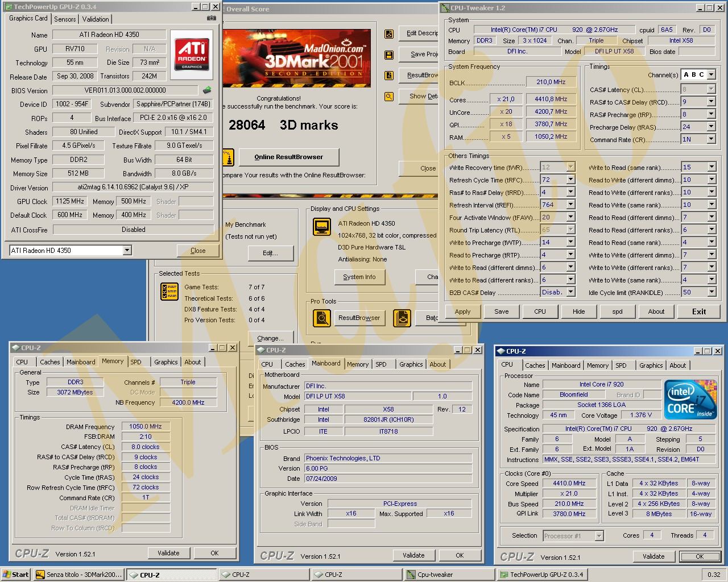Open the Precharge Delay (tRAS) dropdown
Viewport: 728px width, 582px height.
[x=711, y=127]
